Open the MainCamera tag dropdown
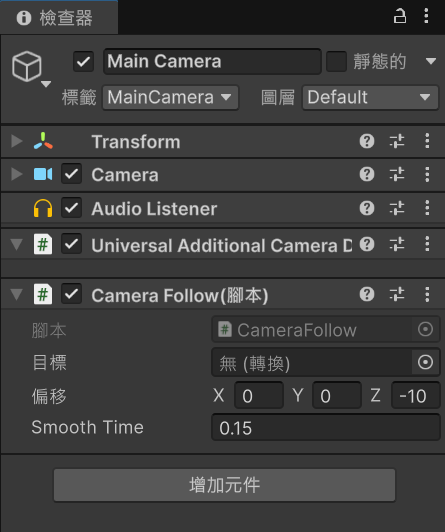Viewport: 445px width, 532px height. click(x=170, y=97)
